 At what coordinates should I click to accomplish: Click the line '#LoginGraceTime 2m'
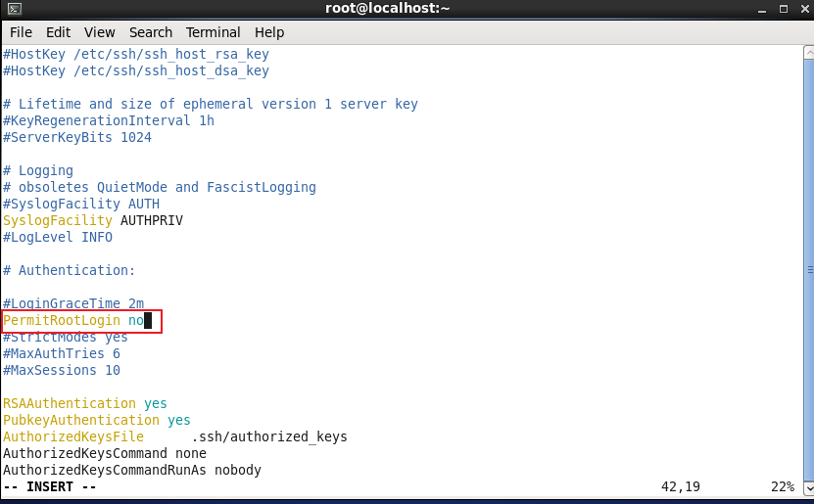(x=73, y=303)
